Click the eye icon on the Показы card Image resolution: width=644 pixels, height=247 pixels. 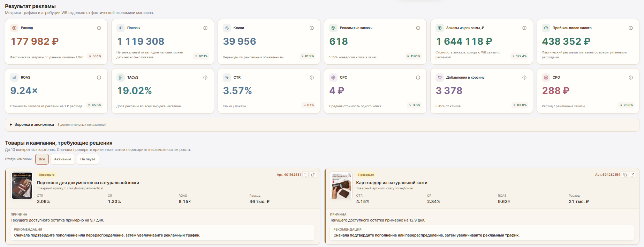pos(121,28)
